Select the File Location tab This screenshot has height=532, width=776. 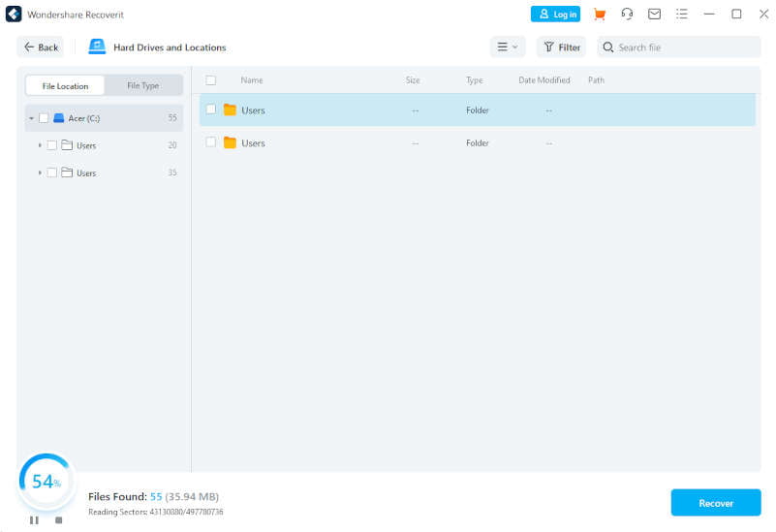(x=65, y=86)
